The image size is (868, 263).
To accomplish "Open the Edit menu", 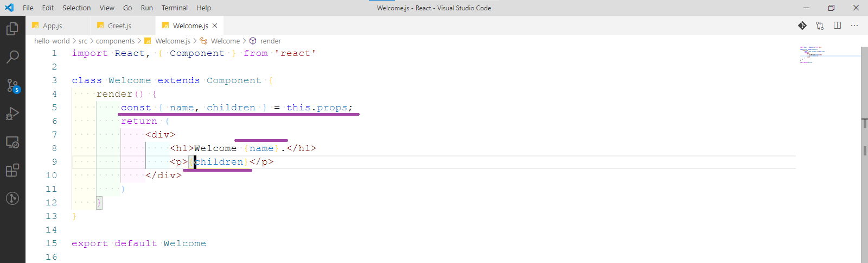I will point(48,8).
